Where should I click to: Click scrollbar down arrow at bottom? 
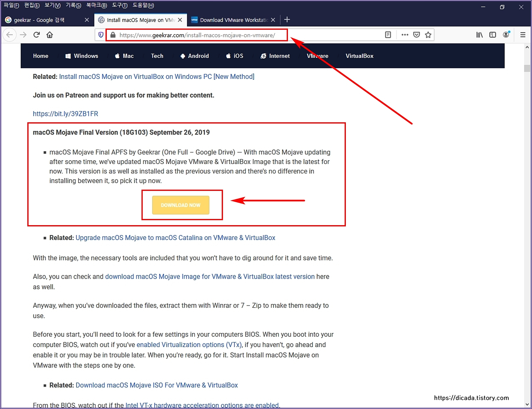pos(527,404)
